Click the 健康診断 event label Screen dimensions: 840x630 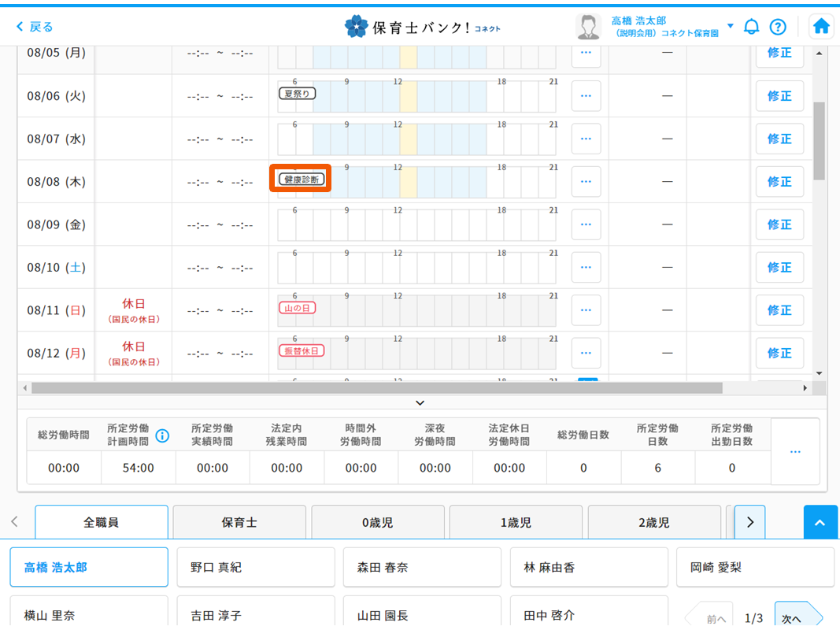point(300,179)
